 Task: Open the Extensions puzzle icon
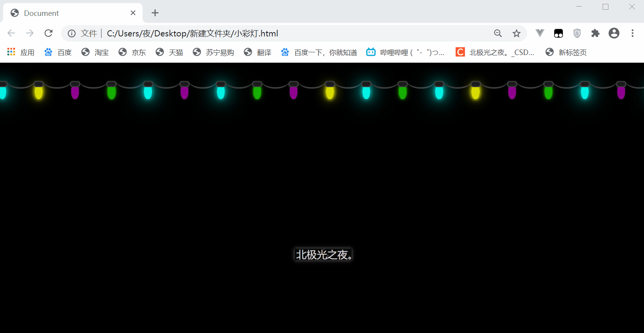(596, 33)
